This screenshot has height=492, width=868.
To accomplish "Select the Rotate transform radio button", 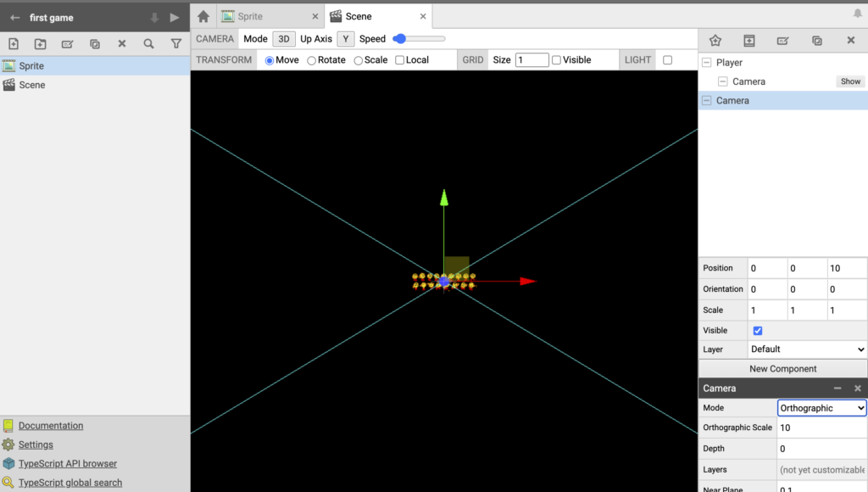I will [312, 60].
